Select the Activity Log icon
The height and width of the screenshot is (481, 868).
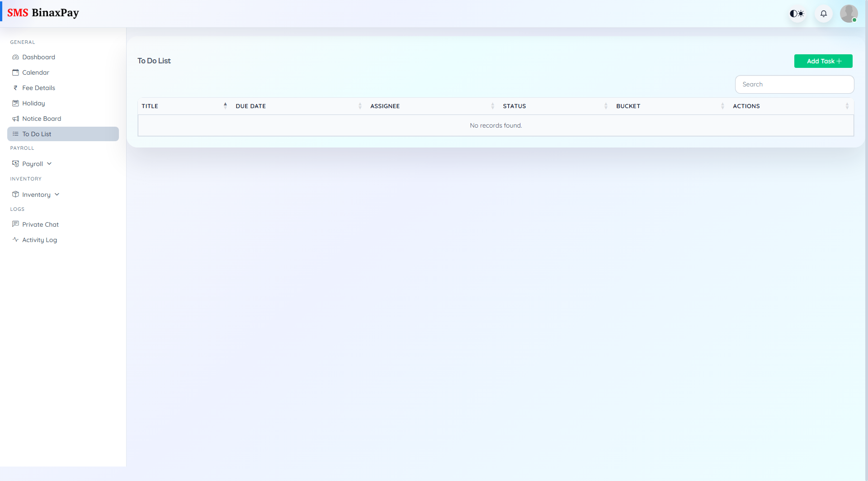coord(15,240)
